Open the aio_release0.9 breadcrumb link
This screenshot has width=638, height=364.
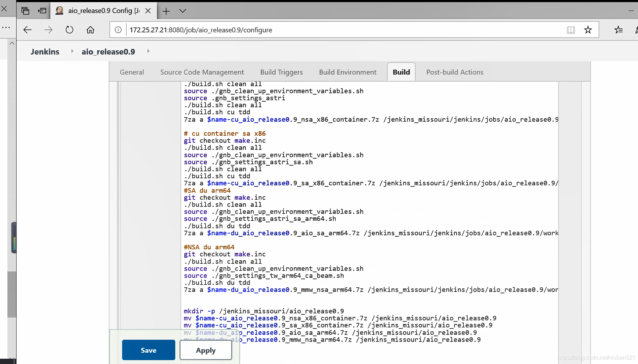tap(108, 52)
